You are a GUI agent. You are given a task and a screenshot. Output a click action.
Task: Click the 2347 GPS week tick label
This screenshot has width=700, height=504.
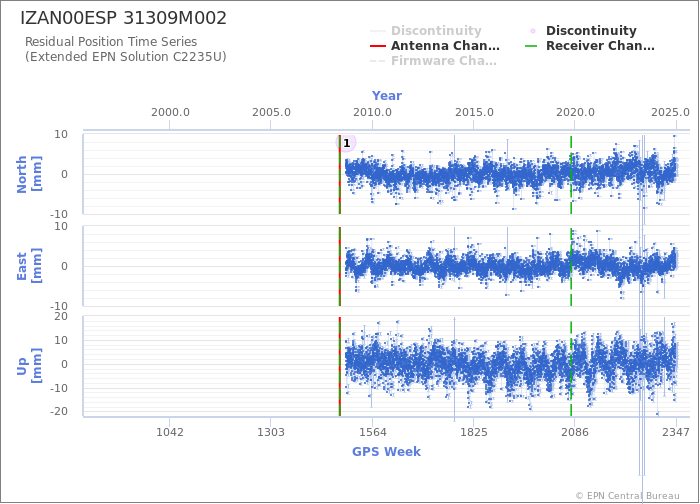(676, 432)
